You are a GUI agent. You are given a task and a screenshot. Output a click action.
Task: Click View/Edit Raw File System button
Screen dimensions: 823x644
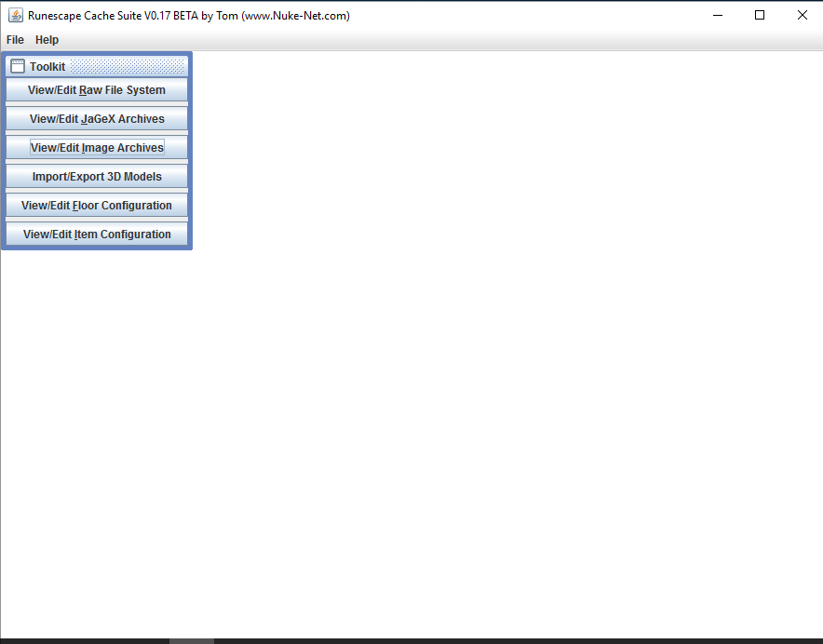pos(97,89)
